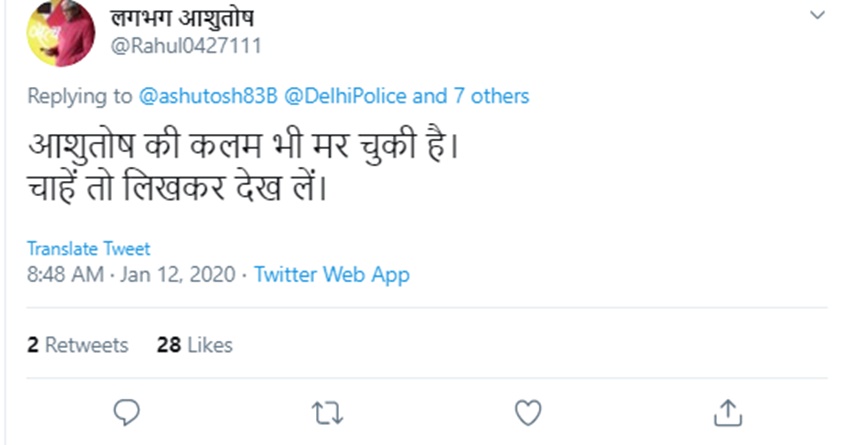This screenshot has width=850, height=445.
Task: Open the share tweet icon
Action: point(728,412)
